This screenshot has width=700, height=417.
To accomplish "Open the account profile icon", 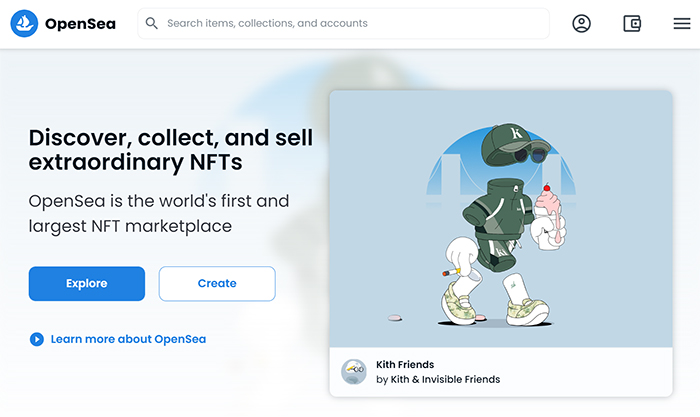I will tap(581, 23).
